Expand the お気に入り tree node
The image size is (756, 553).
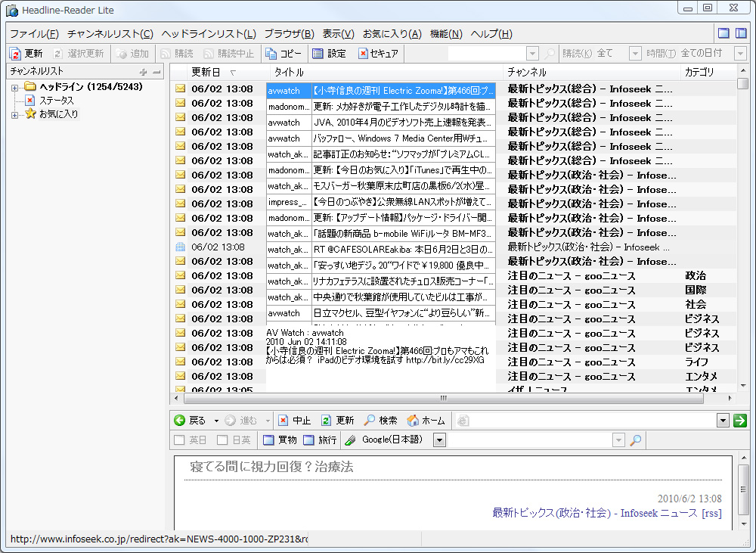tap(14, 115)
